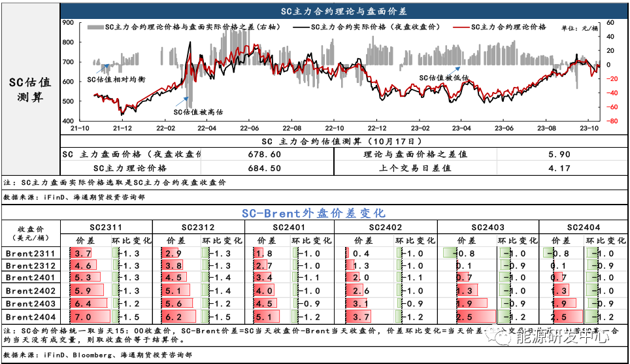The image size is (630, 364).
Task: Click the SC估值相对均衡 chart annotation
Action: (x=116, y=79)
